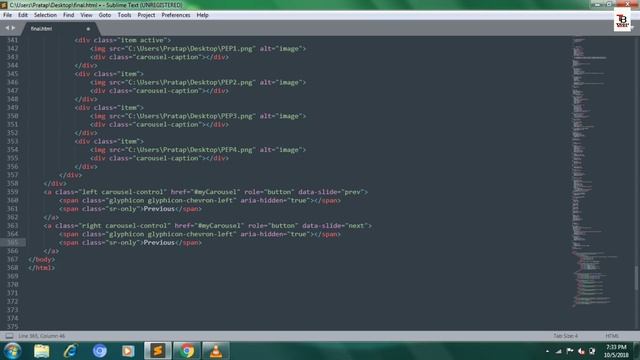The width and height of the screenshot is (640, 360).
Task: Open the Project menu
Action: tap(146, 15)
